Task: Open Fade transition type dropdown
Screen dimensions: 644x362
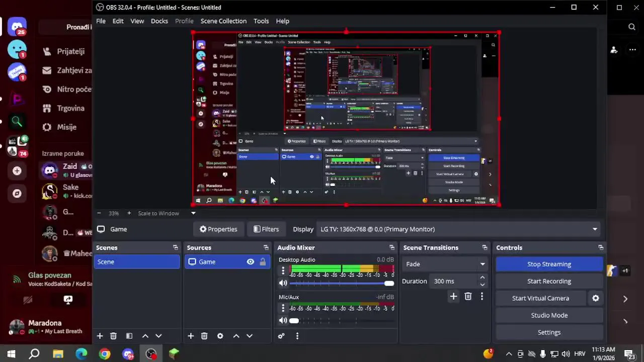Action: (445, 264)
